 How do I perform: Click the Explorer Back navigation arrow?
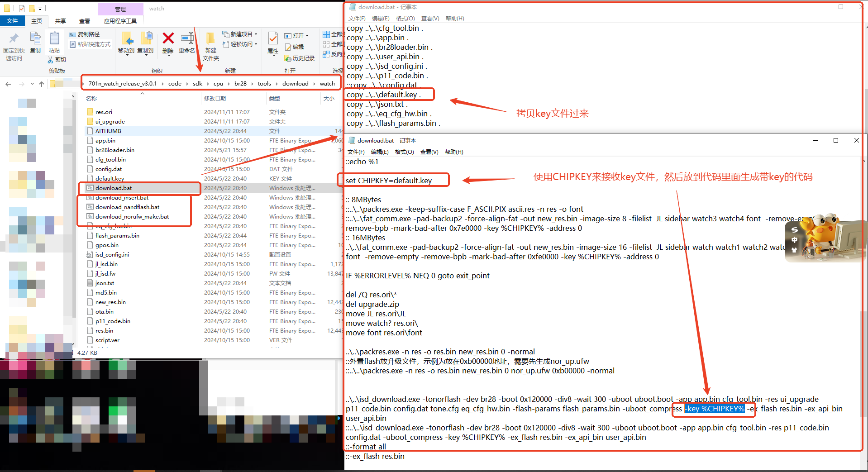click(8, 84)
